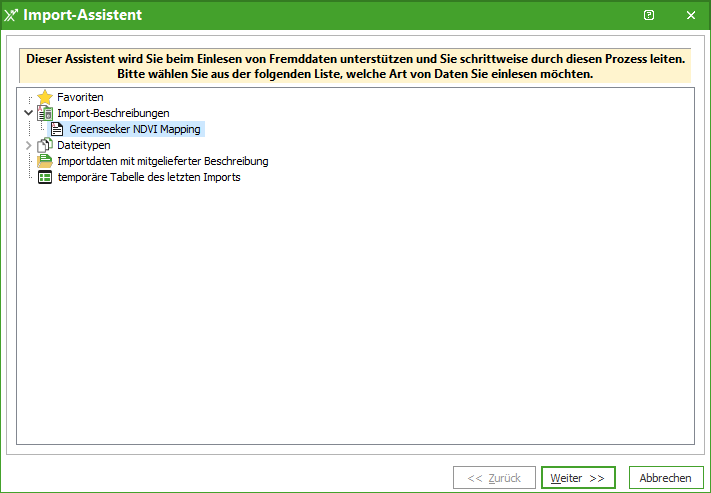This screenshot has height=493, width=711.
Task: Click the green table icon for temporäre Tabelle
Action: click(x=44, y=177)
